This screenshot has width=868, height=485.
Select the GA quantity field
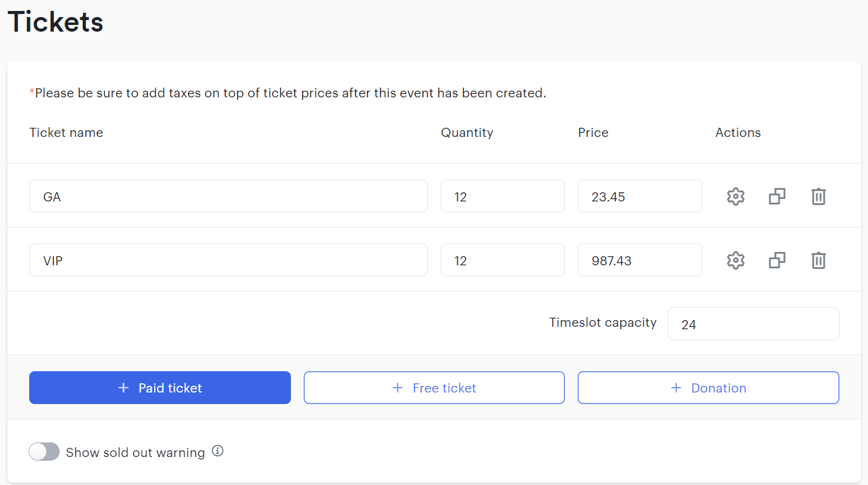coord(503,196)
